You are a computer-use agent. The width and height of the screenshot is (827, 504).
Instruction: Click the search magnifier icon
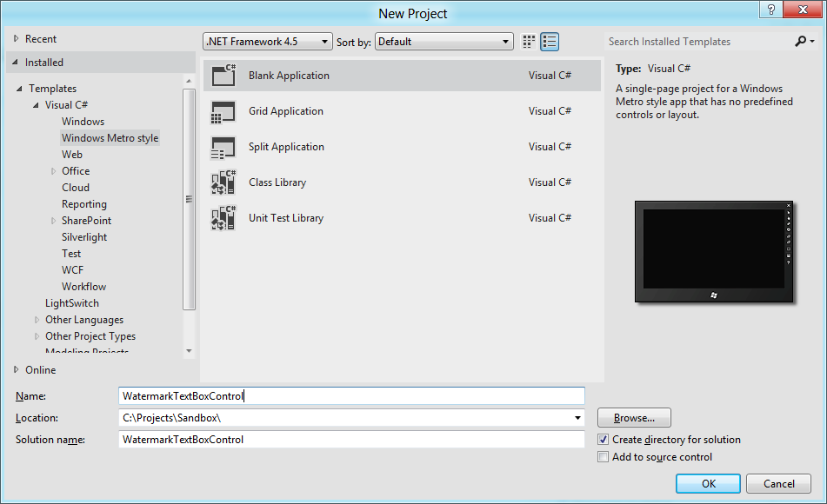tap(800, 41)
